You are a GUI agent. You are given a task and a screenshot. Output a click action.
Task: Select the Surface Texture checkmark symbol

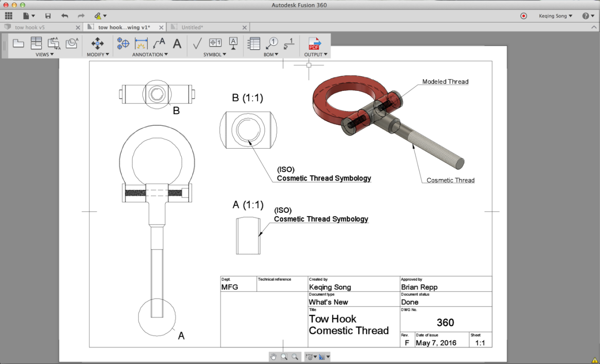coord(197,44)
